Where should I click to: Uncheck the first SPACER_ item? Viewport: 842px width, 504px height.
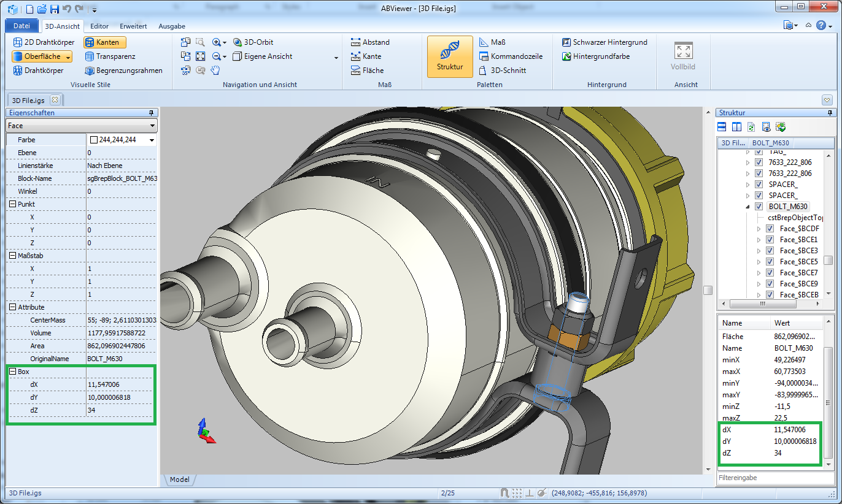click(759, 185)
